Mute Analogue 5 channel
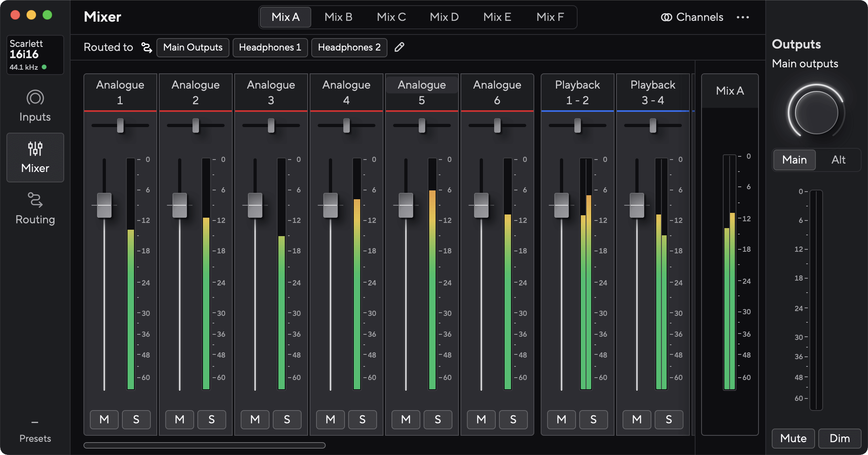 [406, 420]
